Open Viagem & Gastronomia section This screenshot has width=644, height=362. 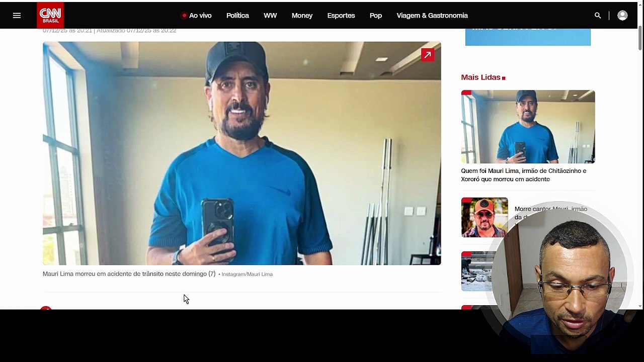pos(432,16)
